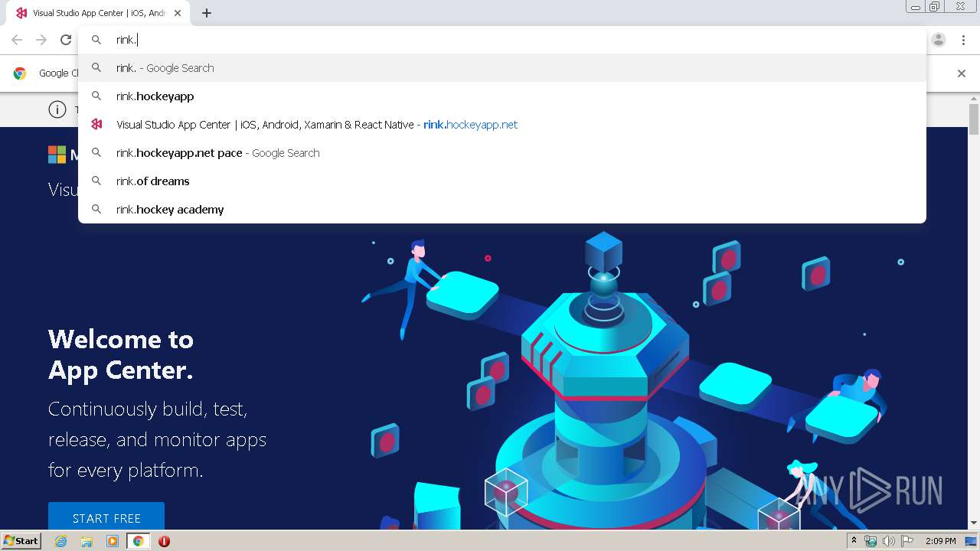Choose 'rink. - Google Search' suggestion
980x551 pixels.
tap(502, 68)
